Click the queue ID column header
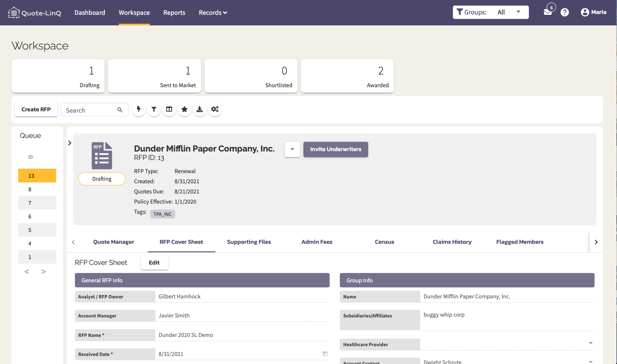Screen dimensions: 617x364 click(30, 157)
